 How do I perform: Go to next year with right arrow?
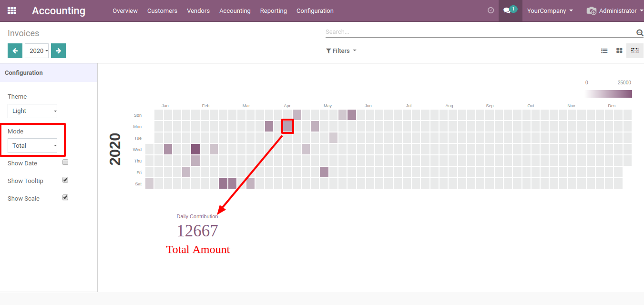tap(58, 51)
